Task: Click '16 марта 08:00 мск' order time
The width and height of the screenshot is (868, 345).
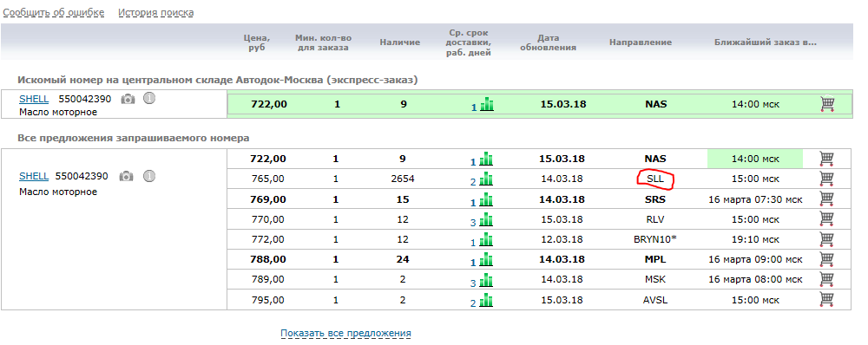Action: coord(755,280)
